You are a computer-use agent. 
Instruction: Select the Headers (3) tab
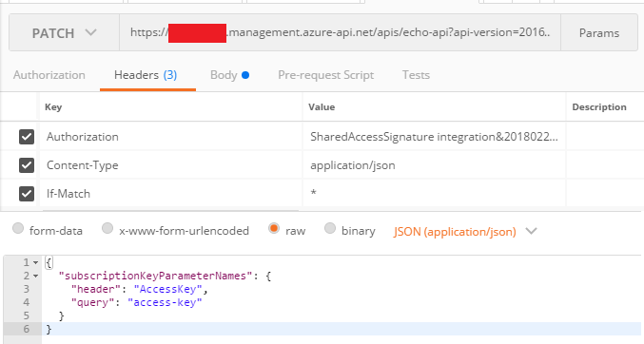pyautogui.click(x=146, y=75)
